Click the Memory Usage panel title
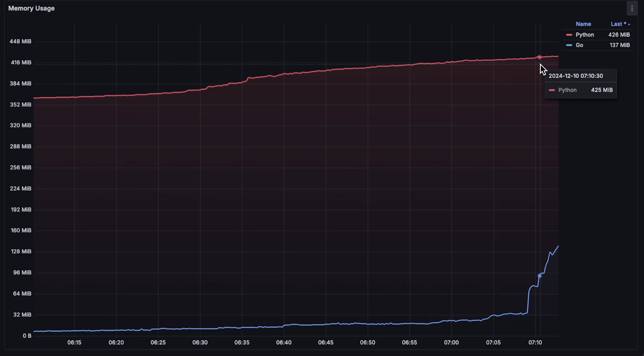Screen dimensions: 644x356 click(x=31, y=8)
